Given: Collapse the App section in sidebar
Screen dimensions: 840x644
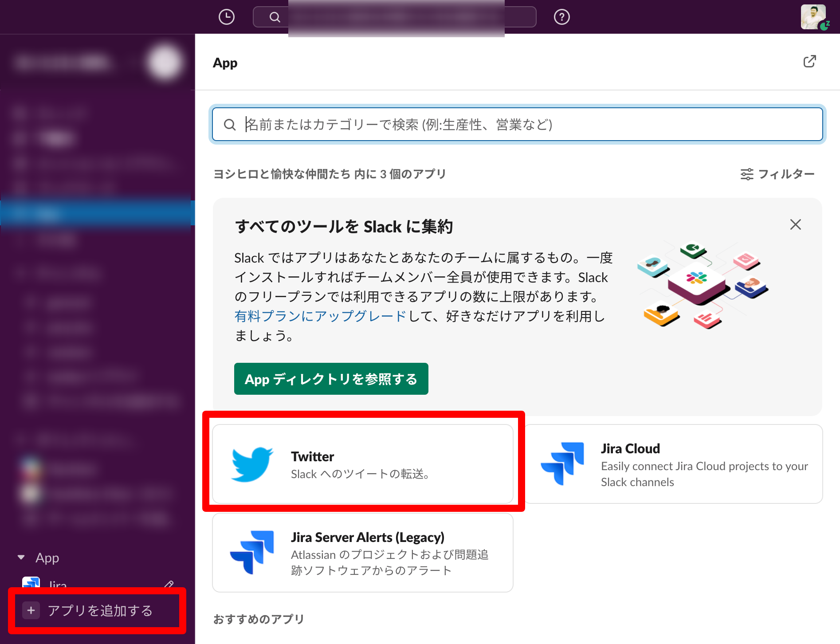Looking at the screenshot, I should point(21,558).
